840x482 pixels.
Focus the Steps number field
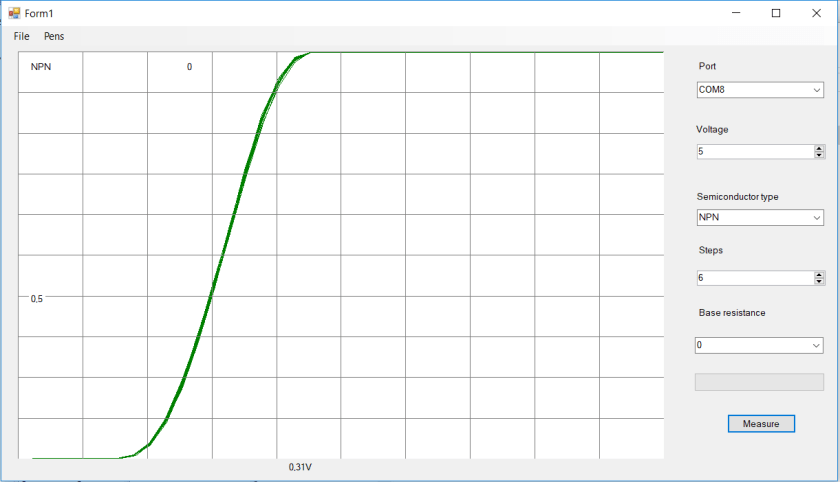[x=755, y=278]
